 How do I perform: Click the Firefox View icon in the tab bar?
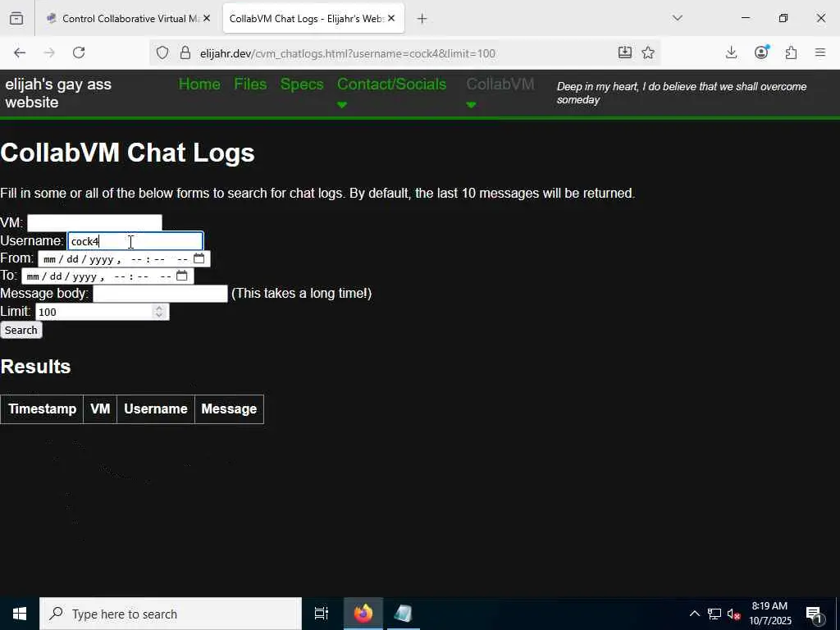[x=16, y=19]
